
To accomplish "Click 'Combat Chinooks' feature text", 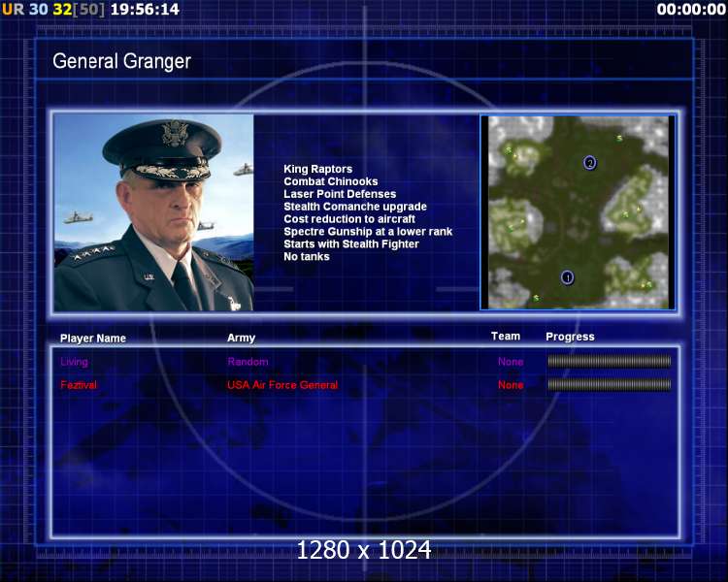I will tap(331, 181).
